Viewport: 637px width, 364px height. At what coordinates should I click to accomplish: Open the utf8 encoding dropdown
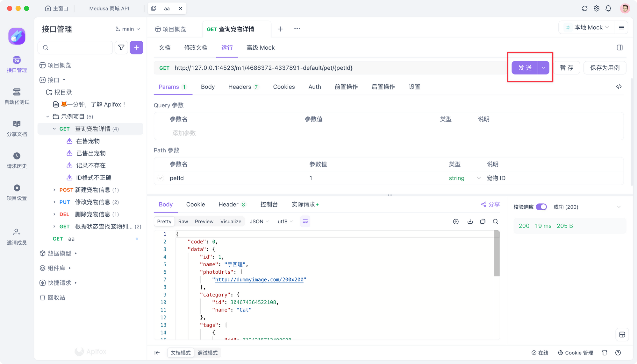[285, 221]
